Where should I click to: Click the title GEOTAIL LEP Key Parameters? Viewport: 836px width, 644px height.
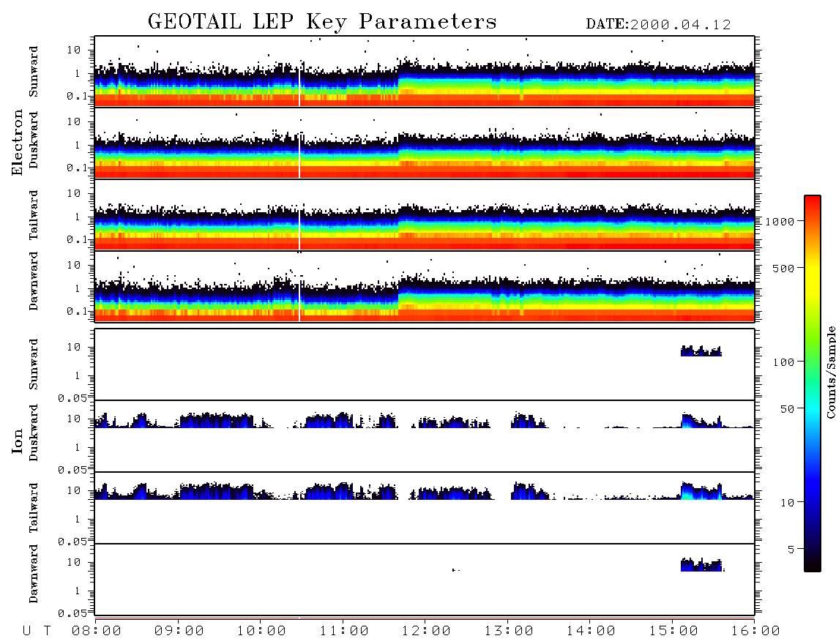click(x=322, y=23)
